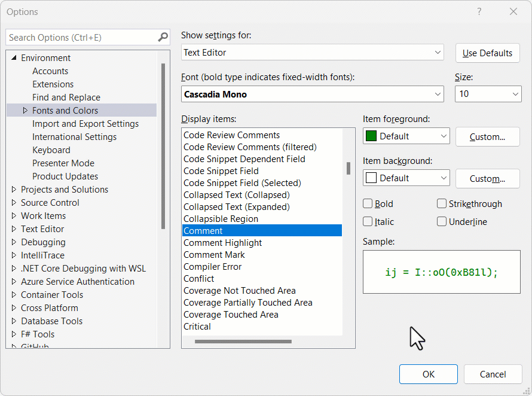The image size is (532, 396).
Task: Enable Strikethrough styling
Action: 441,203
